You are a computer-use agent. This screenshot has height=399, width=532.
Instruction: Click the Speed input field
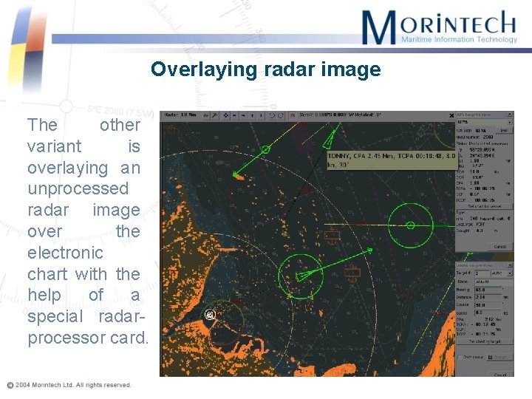(488, 313)
